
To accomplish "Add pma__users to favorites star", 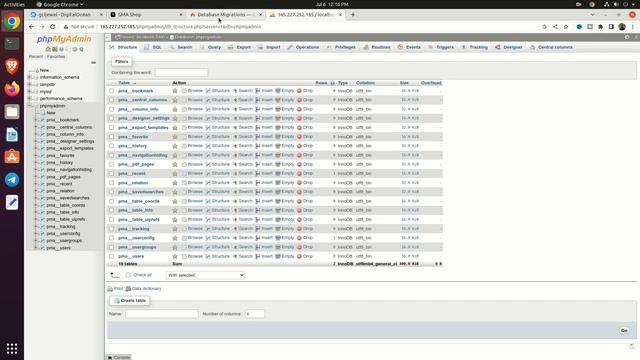I will [175, 256].
